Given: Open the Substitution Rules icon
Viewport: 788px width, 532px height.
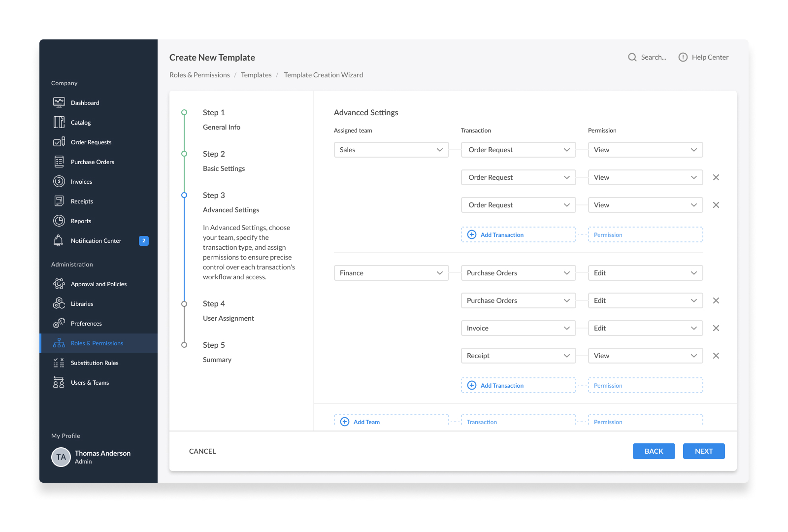Looking at the screenshot, I should click(x=59, y=363).
